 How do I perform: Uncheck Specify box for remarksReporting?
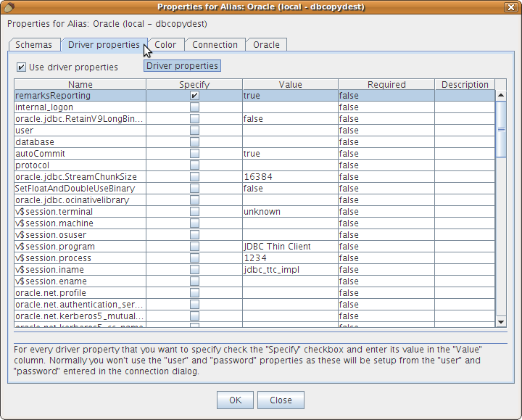(x=194, y=96)
